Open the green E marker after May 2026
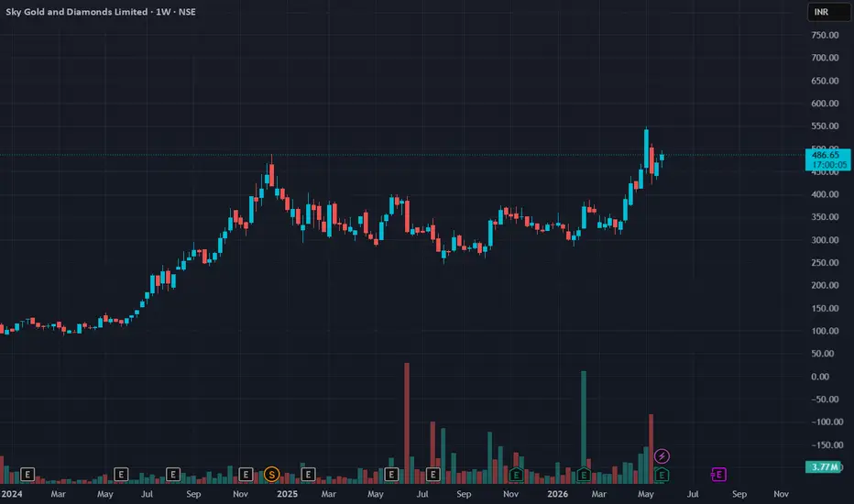 click(662, 475)
